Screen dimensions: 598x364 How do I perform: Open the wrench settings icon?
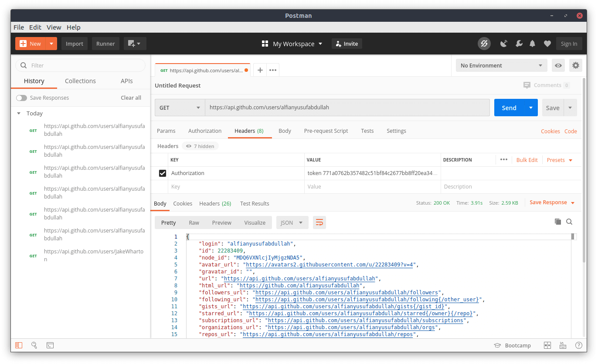click(519, 44)
